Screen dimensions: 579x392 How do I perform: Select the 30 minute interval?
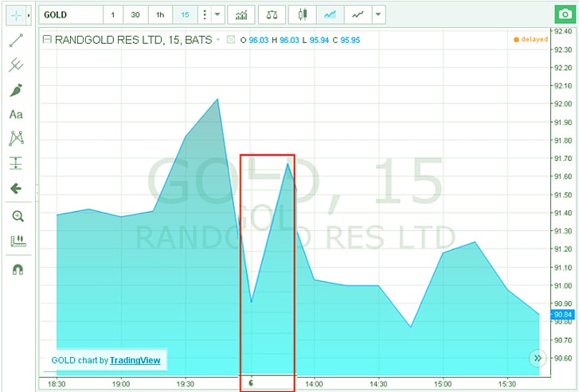coord(135,15)
